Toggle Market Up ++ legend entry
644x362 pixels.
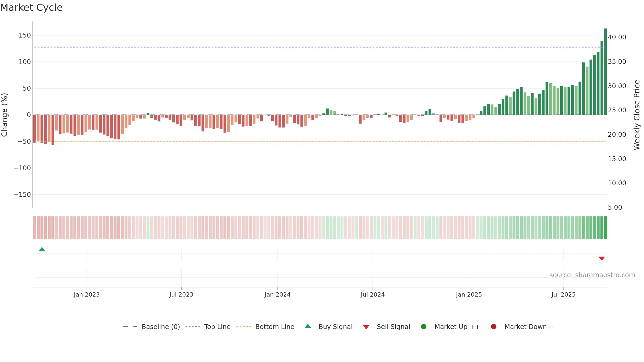coord(451,327)
